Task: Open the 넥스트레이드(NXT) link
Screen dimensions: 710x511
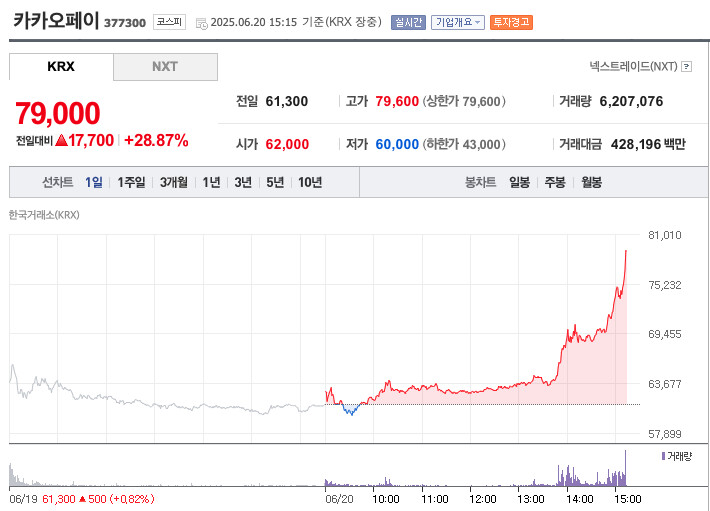Action: pos(633,67)
